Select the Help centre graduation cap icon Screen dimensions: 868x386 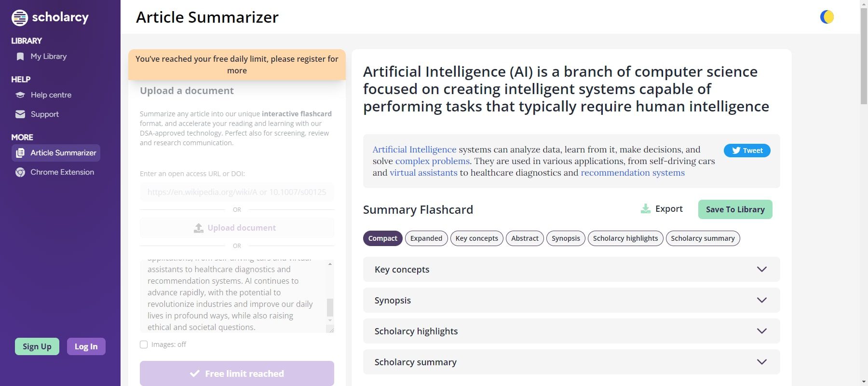tap(19, 95)
